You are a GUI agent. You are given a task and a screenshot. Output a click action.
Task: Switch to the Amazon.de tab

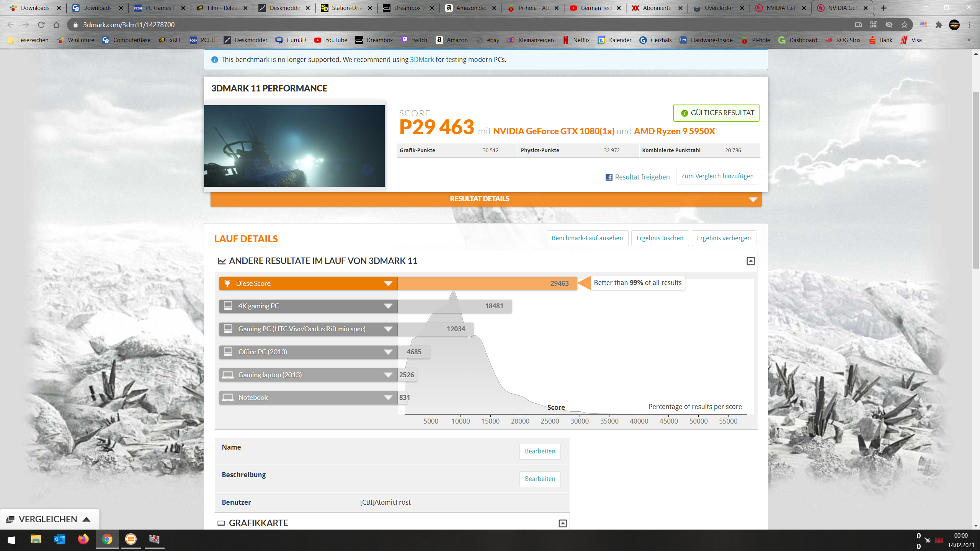click(470, 8)
